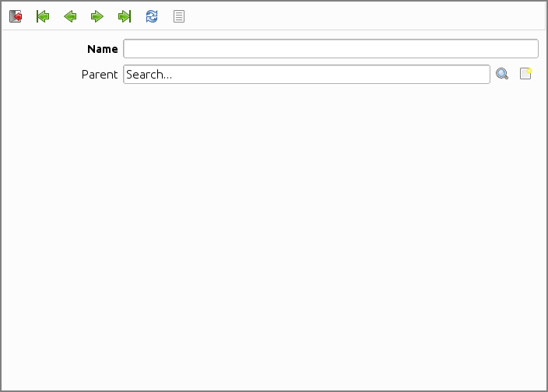Go to the previous record
This screenshot has height=392, width=548.
tap(70, 16)
